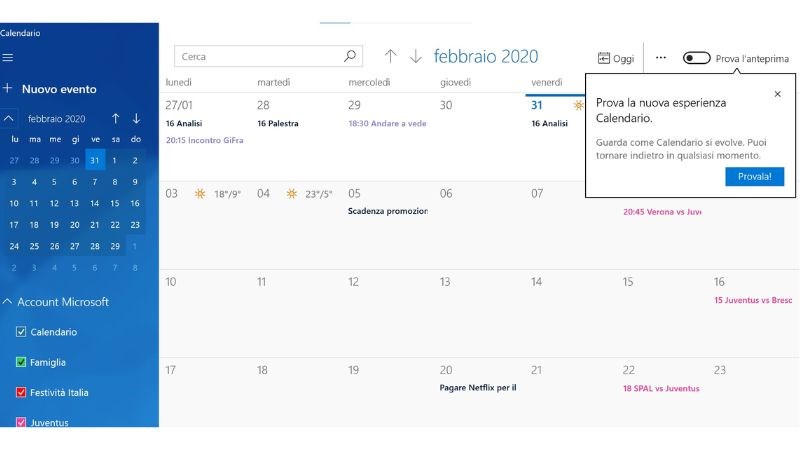The image size is (800, 450).
Task: Go to previous month with up arrow
Action: [391, 57]
